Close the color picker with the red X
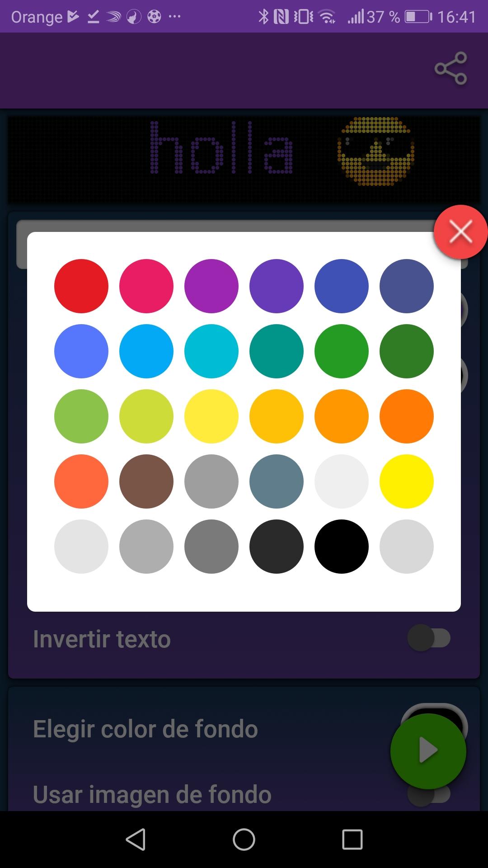 [460, 232]
